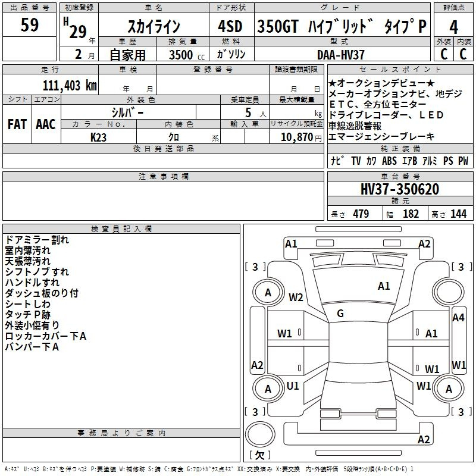Select chassis number HV37-350620
The height and width of the screenshot is (476, 476).
point(400,189)
